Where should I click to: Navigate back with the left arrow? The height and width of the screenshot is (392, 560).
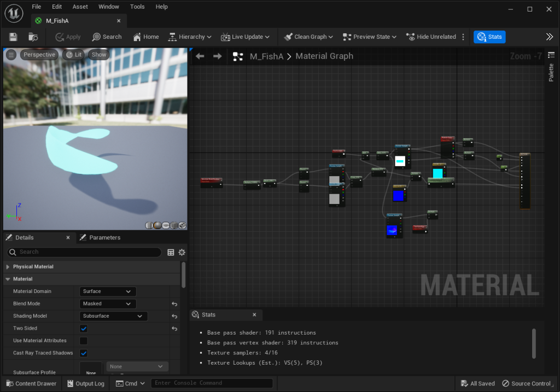[x=200, y=56]
